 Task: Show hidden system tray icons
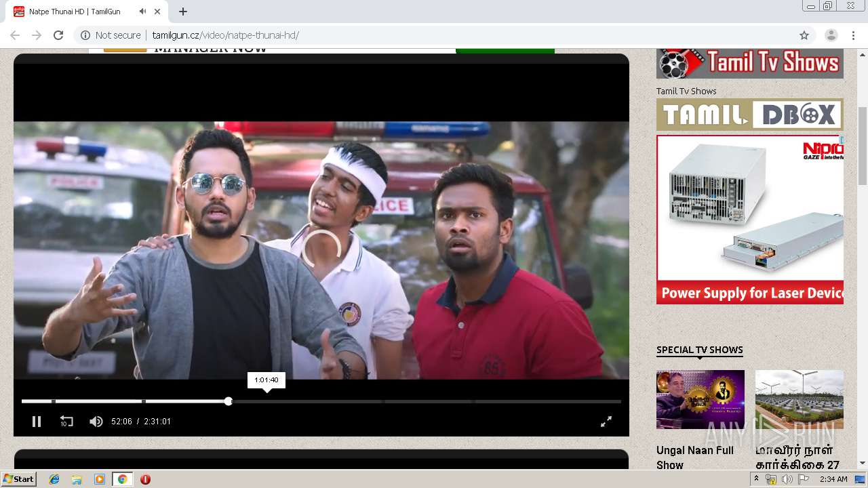[x=756, y=479]
